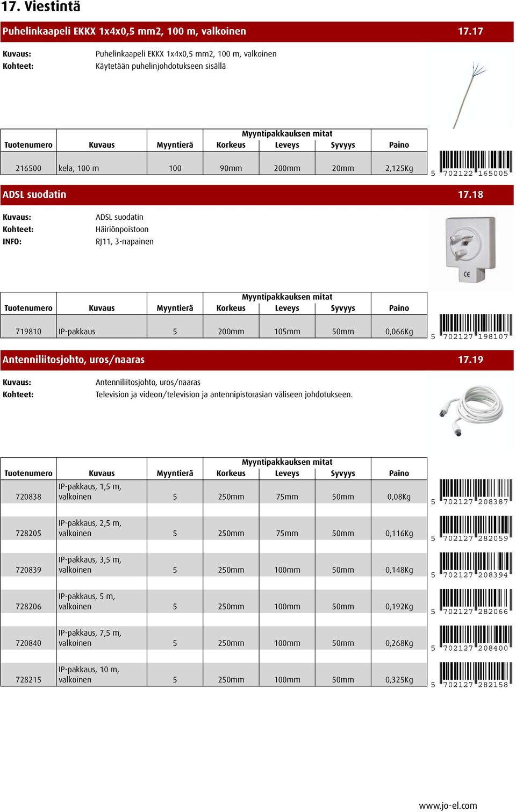
Task: Select the 20mm depth value
Action: [x=343, y=168]
